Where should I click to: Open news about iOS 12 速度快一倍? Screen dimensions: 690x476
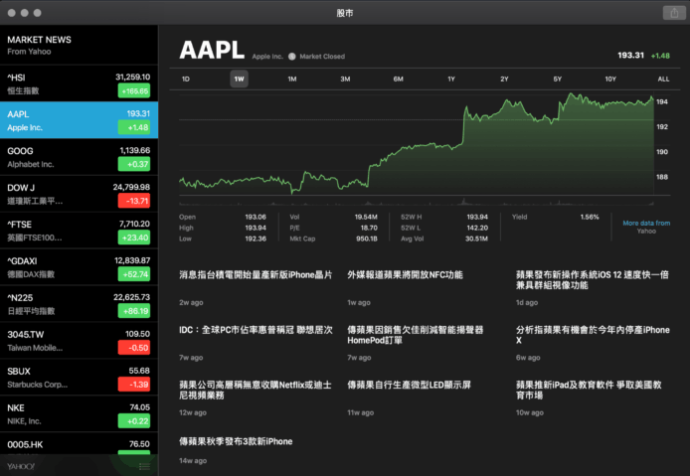click(x=592, y=280)
